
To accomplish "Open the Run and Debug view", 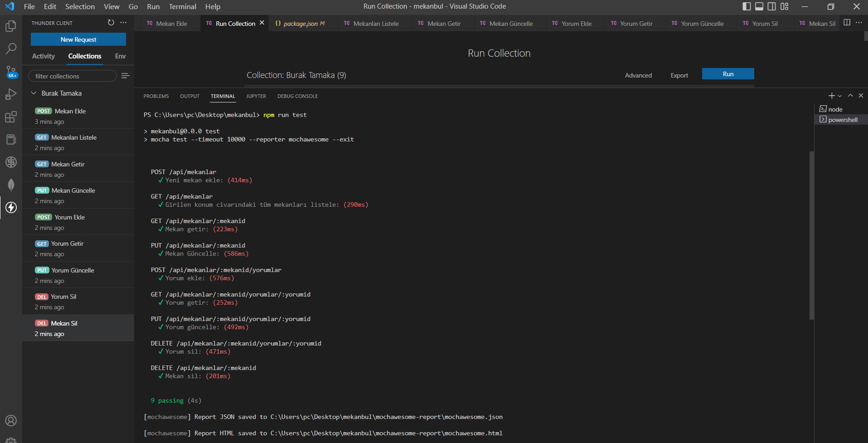I will [x=11, y=94].
